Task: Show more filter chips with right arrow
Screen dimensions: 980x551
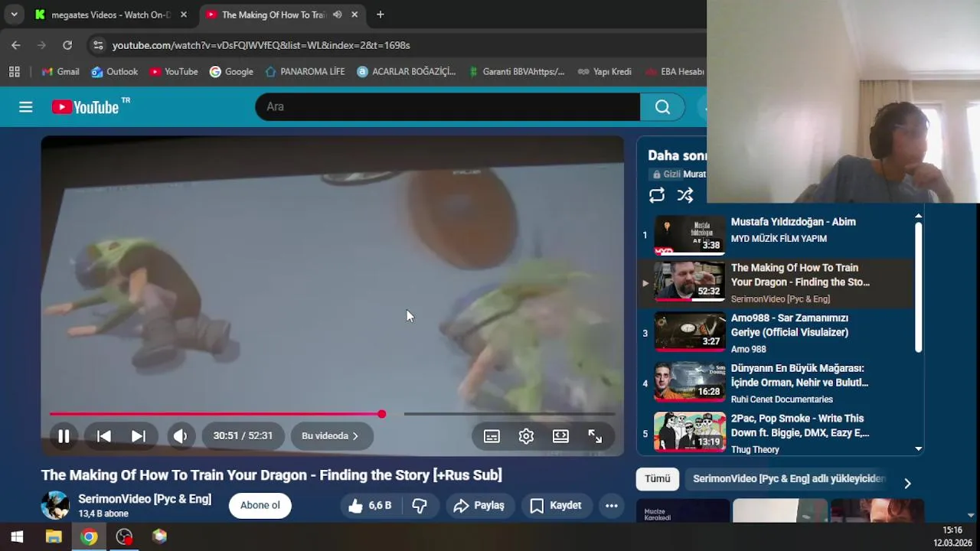Action: [907, 483]
